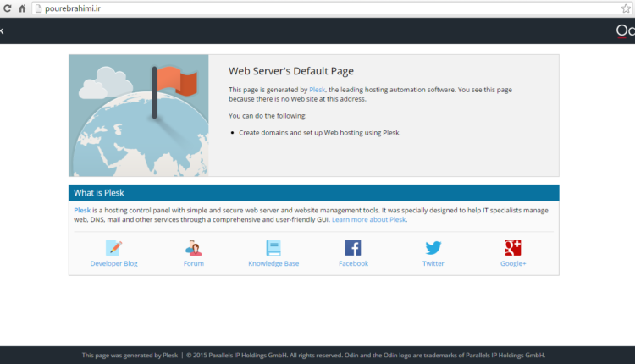The width and height of the screenshot is (635, 364).
Task: Open the Google+ logo icon
Action: [513, 248]
